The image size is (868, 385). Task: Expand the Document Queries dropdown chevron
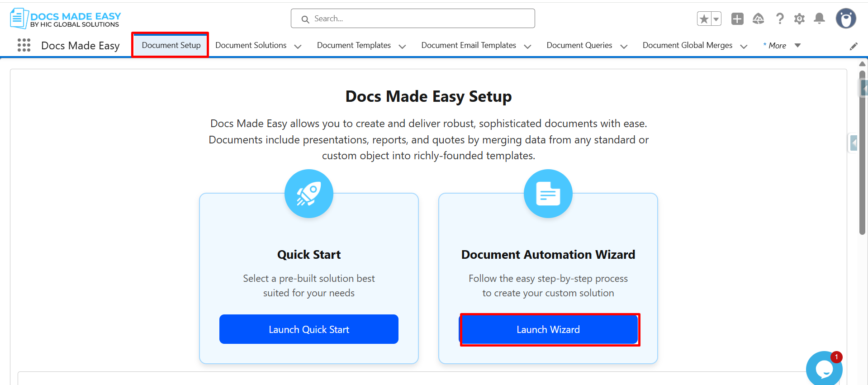point(624,46)
